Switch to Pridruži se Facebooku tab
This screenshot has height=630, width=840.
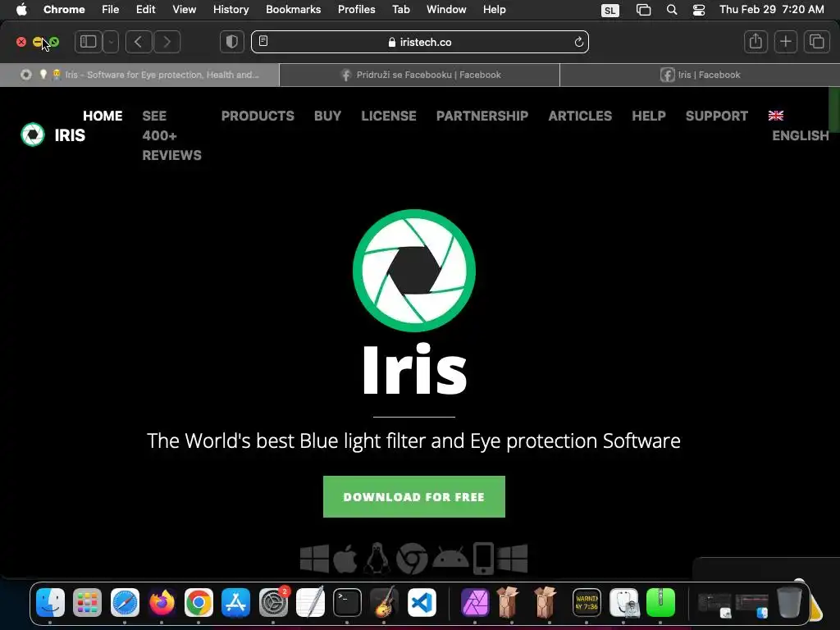coord(420,75)
